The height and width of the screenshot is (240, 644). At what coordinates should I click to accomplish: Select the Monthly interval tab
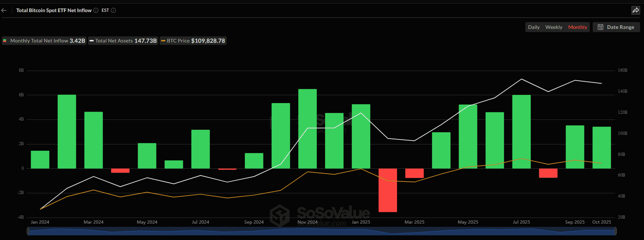pos(577,27)
